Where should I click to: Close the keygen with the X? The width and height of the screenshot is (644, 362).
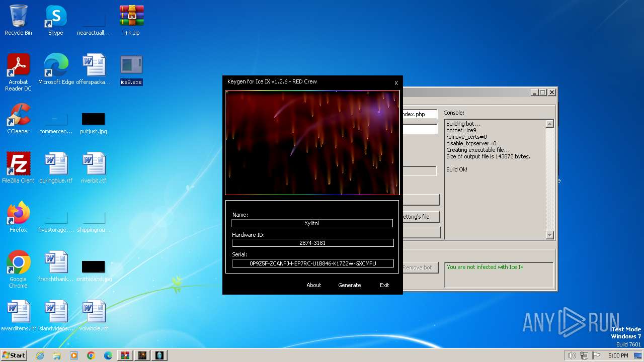coord(396,83)
